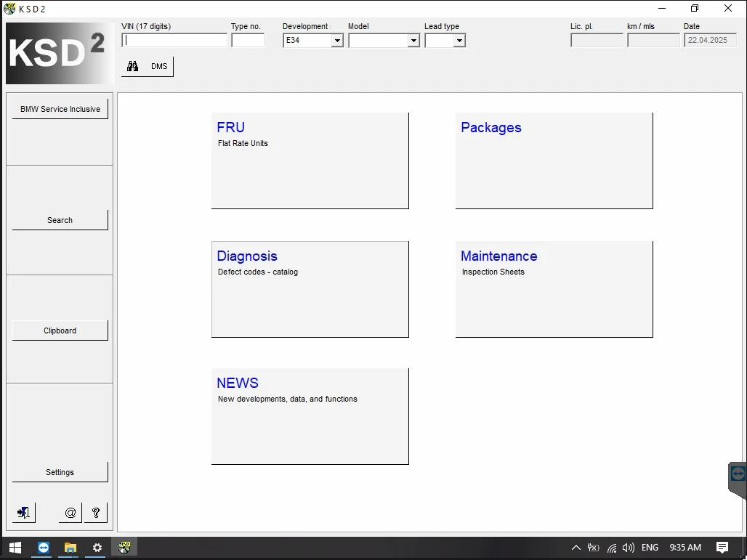Open the @ email contact icon
Viewport: 747px width, 560px height.
pyautogui.click(x=70, y=512)
